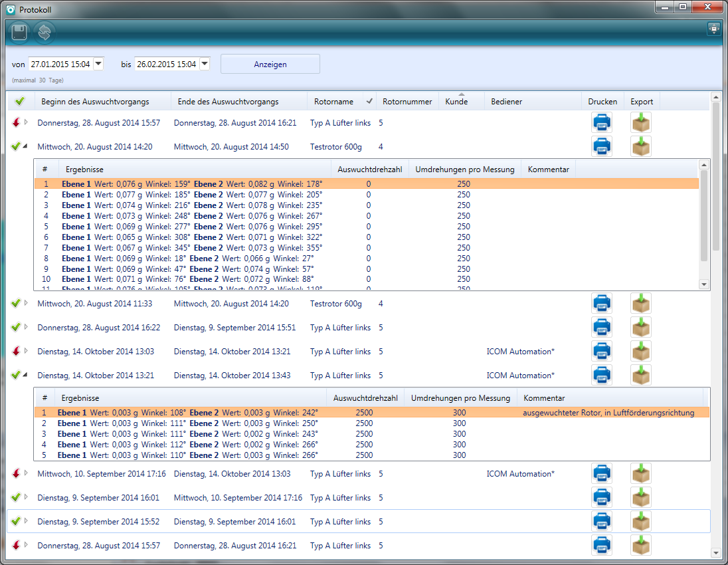Click the small checkmark header beside Rotorname
The image size is (728, 565).
(369, 101)
